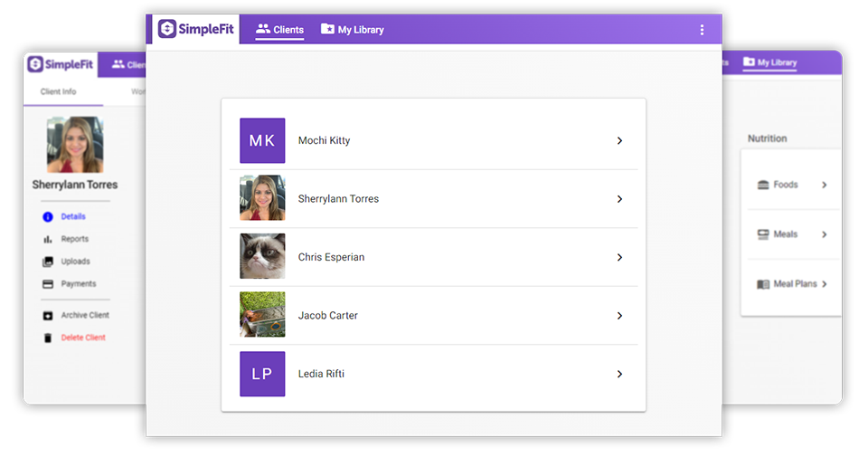Click the Meals icon in Nutrition panel

pyautogui.click(x=763, y=234)
